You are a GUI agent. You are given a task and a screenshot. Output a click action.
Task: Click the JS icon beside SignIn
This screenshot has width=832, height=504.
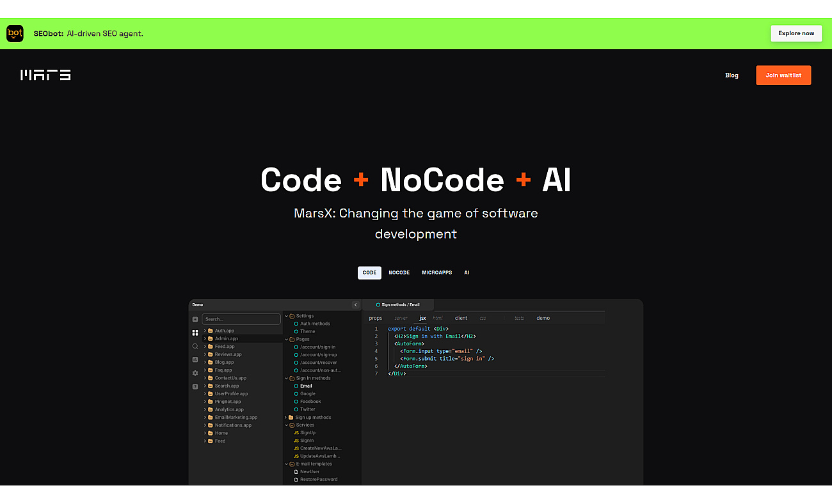click(296, 440)
